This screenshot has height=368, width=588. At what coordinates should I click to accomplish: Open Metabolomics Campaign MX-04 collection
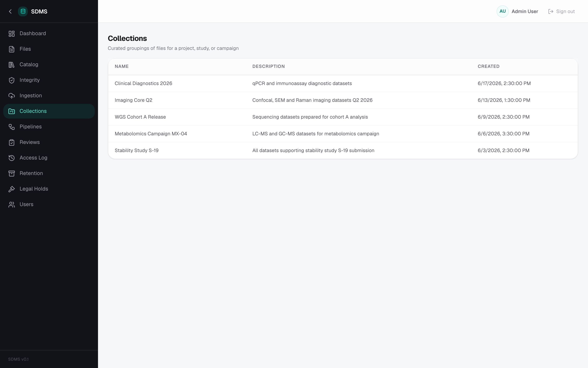[151, 134]
